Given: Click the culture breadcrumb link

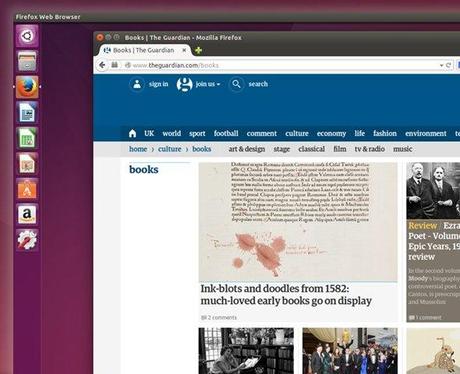Looking at the screenshot, I should 170,149.
